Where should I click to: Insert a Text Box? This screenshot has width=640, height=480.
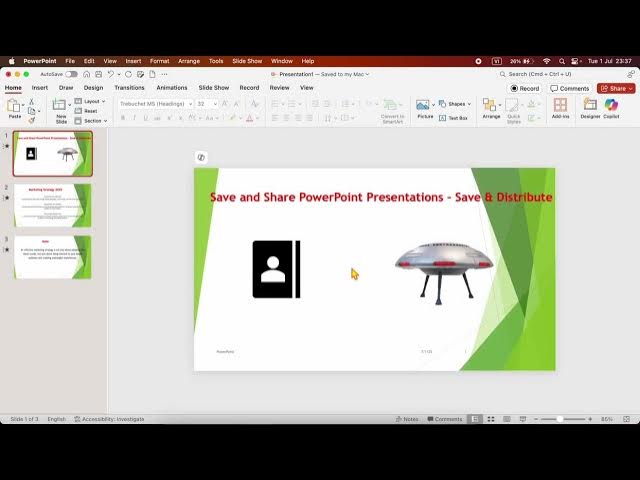tap(455, 117)
